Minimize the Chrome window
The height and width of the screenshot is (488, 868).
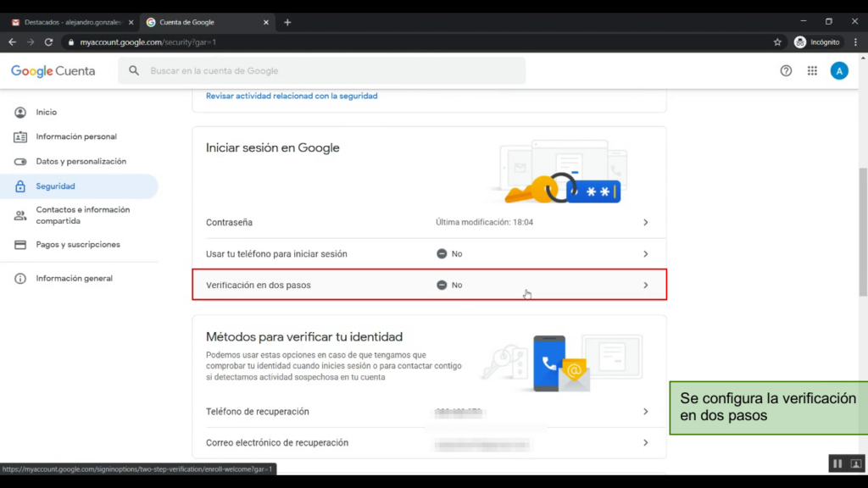tap(804, 21)
